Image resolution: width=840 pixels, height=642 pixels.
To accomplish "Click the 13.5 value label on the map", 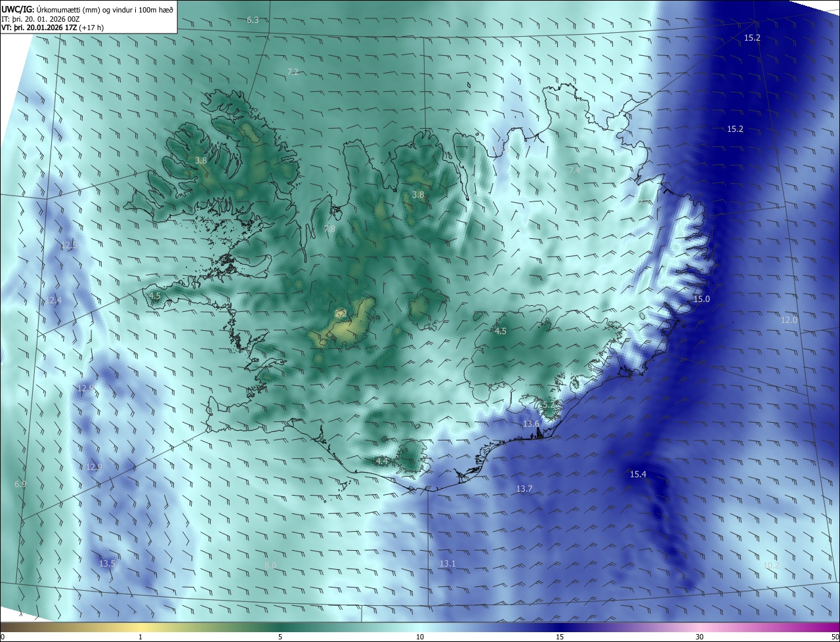I will pos(107,563).
